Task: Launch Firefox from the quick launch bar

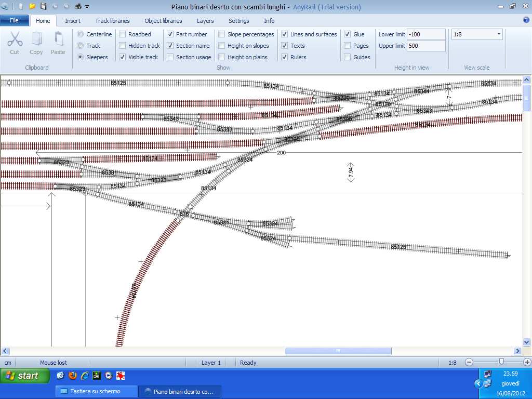Action: 73,376
